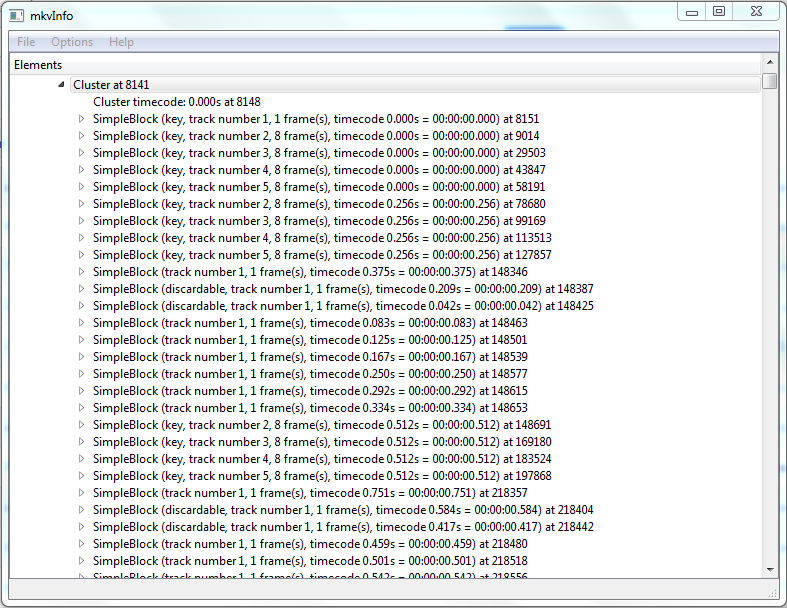
Task: Expand the SimpleBlock at 218357
Action: click(81, 493)
